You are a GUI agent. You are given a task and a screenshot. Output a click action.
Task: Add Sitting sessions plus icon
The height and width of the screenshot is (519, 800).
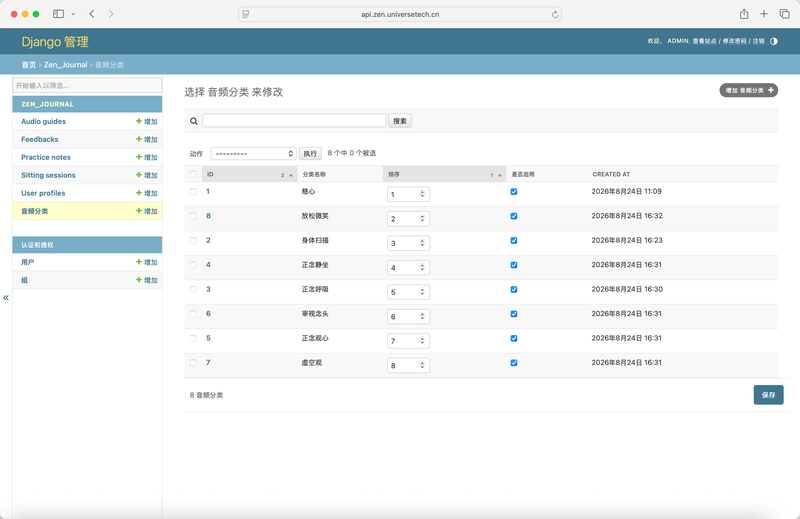tap(139, 175)
